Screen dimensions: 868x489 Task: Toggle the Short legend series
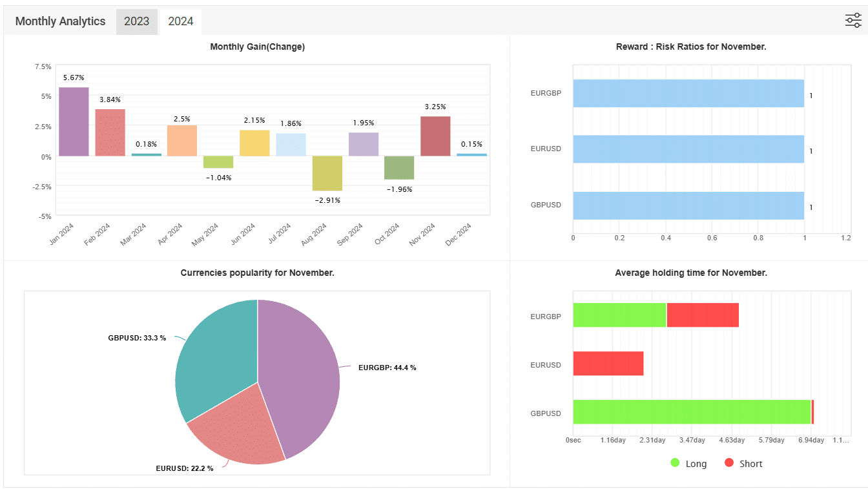tap(743, 463)
